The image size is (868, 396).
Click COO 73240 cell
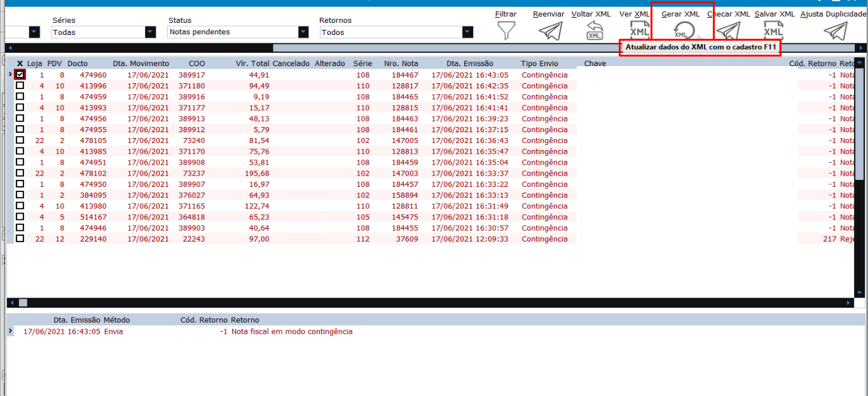[x=194, y=140]
